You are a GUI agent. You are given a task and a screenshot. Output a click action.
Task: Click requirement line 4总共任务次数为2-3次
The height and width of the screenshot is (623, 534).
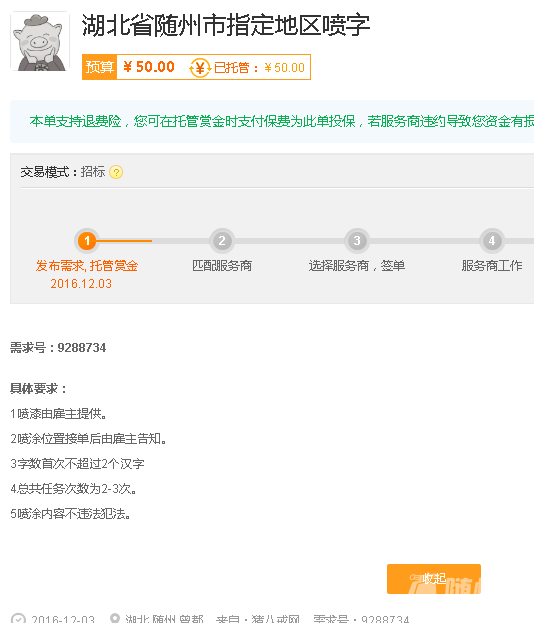click(74, 489)
